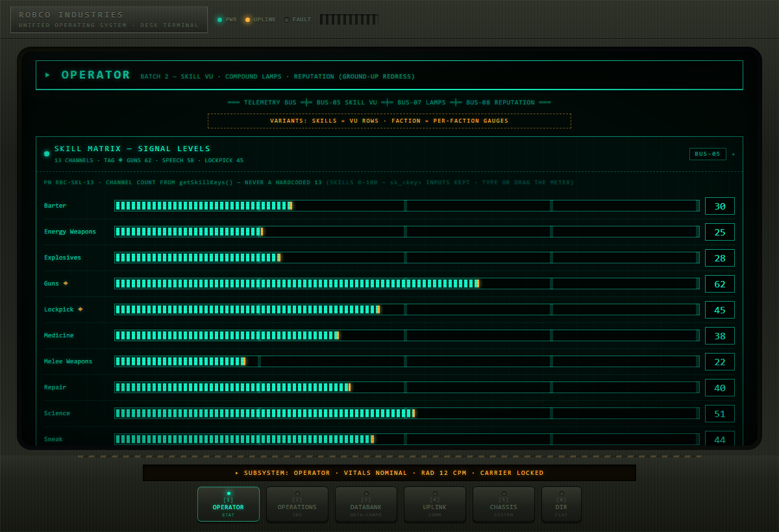Click the Repair skill label

(55, 387)
